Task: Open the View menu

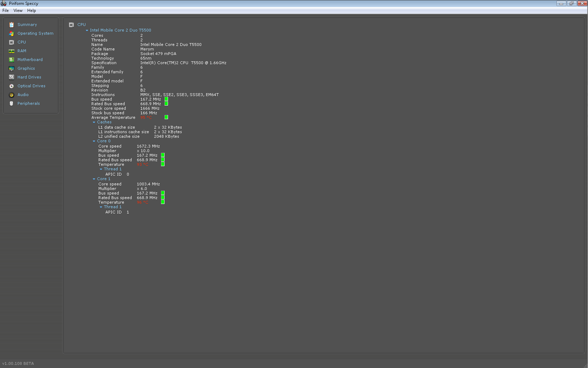Action: coord(18,11)
